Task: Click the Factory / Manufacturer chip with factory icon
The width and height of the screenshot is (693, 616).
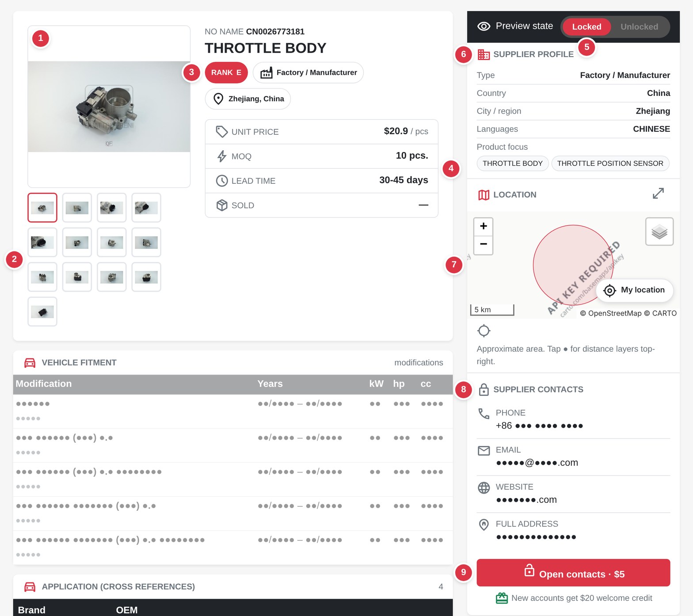Action: click(308, 72)
